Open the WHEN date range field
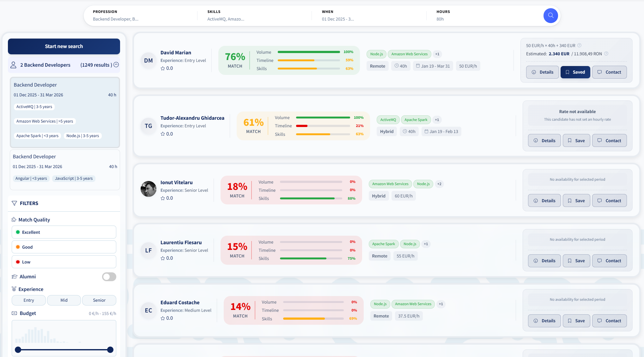Viewport: 644px width, 357px height. (x=369, y=15)
